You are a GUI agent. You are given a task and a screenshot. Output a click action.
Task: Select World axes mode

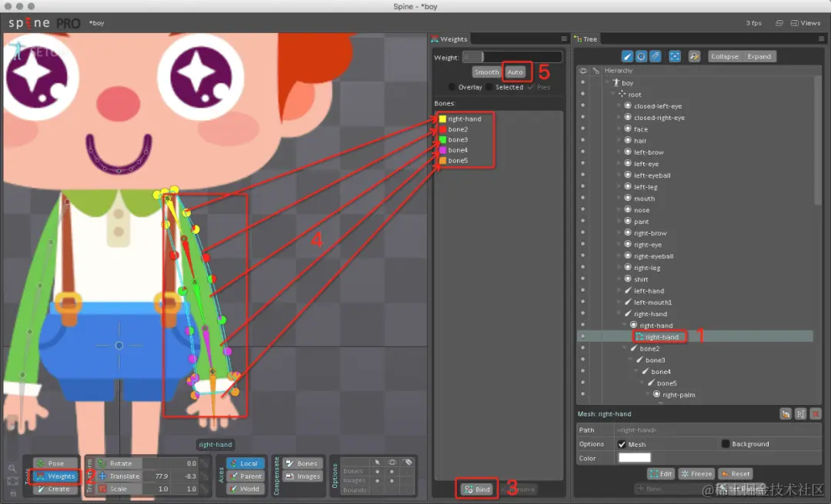245,489
